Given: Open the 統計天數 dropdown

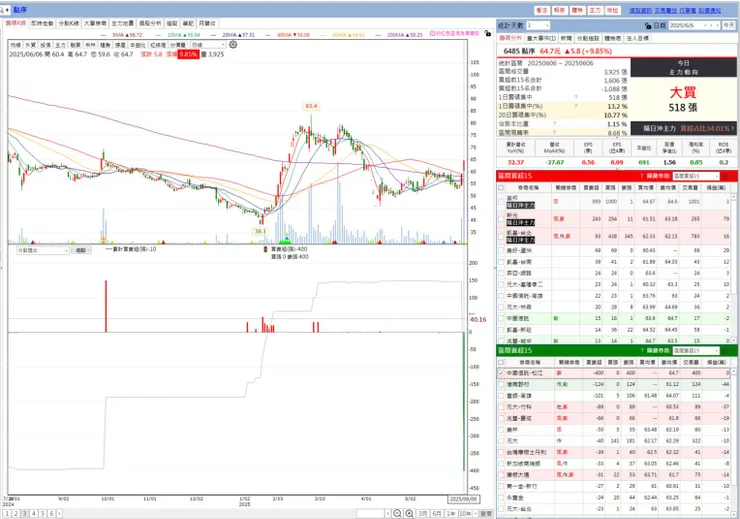Looking at the screenshot, I should coord(538,25).
